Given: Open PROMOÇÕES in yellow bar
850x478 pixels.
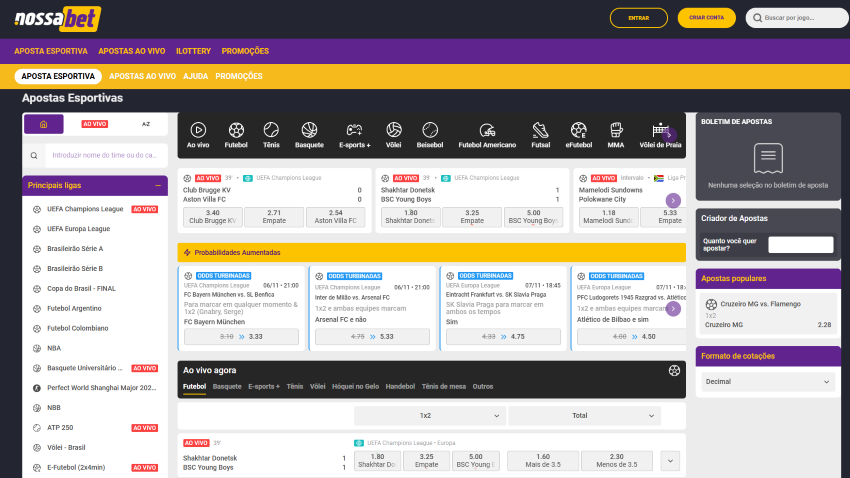Looking at the screenshot, I should pyautogui.click(x=239, y=76).
